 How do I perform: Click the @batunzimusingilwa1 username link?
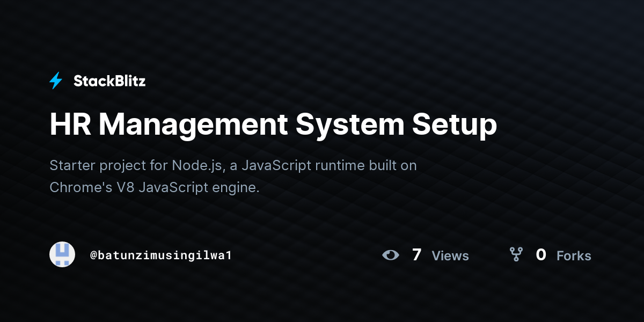point(161,255)
